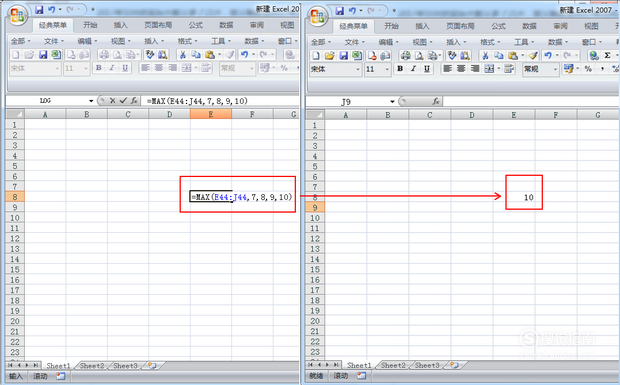Screen dimensions: 620x385
Task: Expand the 常规 number format dropdown in right window
Action: (555, 69)
